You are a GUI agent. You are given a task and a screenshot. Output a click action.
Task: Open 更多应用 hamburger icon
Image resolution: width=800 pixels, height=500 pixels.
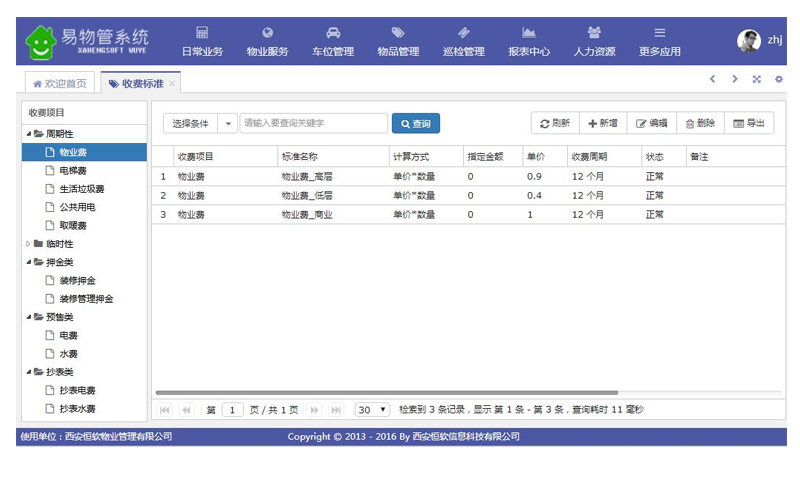click(x=659, y=33)
